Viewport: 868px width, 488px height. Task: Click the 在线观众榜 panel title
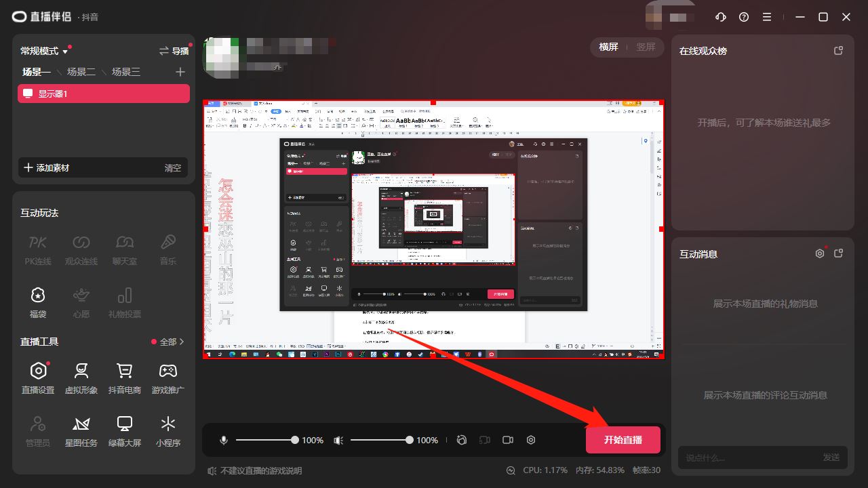(x=703, y=51)
